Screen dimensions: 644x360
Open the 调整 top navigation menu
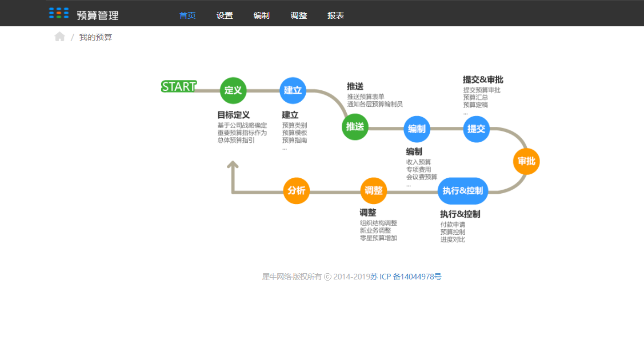299,15
